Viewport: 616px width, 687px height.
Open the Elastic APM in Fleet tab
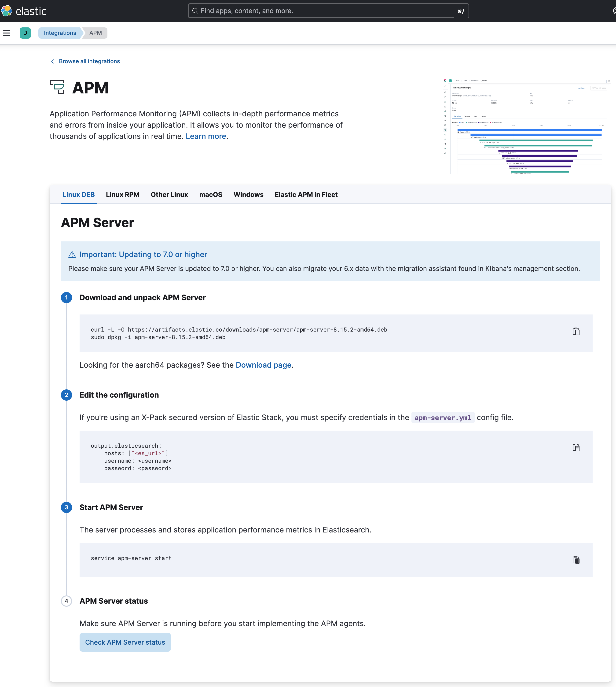(306, 195)
